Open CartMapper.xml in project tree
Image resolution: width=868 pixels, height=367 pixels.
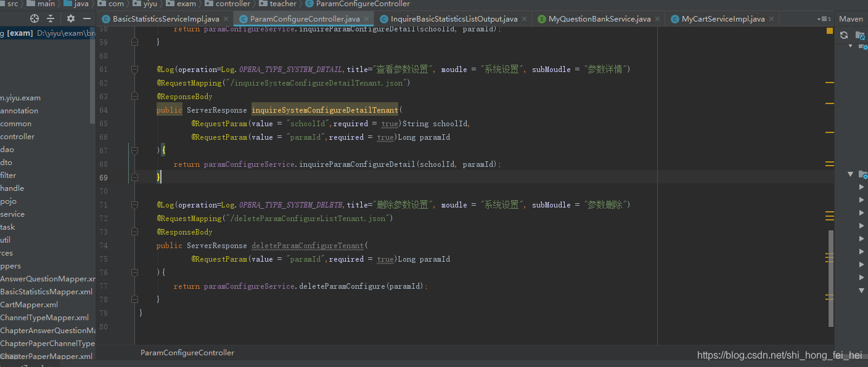29,305
